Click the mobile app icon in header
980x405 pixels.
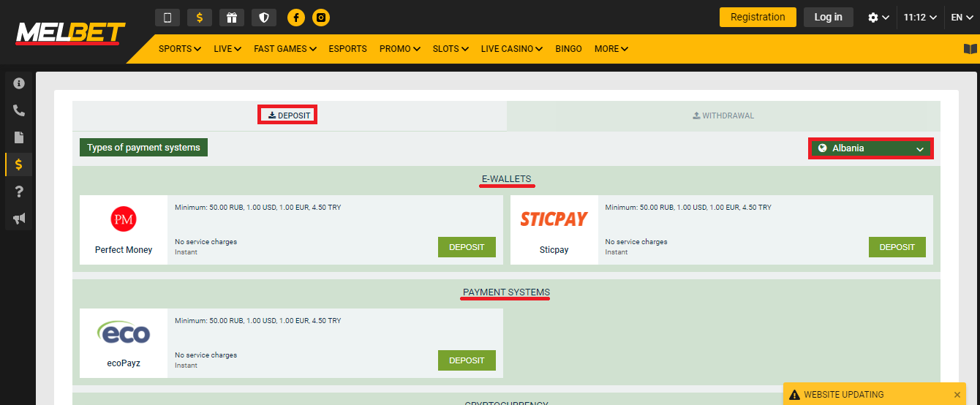167,18
